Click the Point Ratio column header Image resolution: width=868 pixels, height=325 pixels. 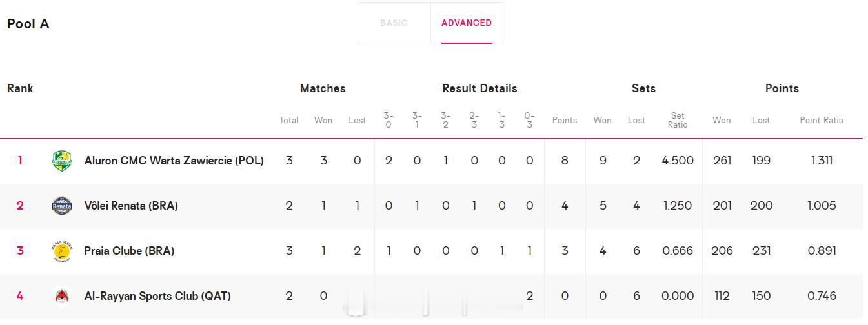coord(822,120)
